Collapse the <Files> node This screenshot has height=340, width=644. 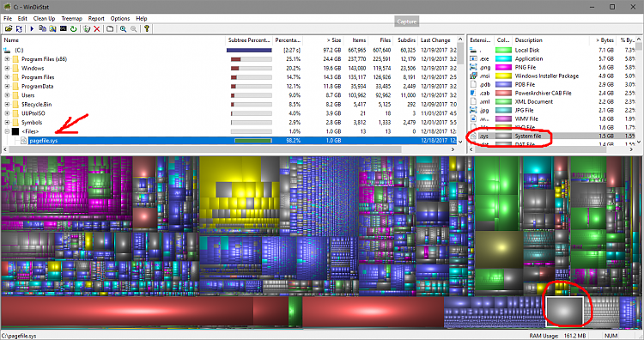point(7,131)
